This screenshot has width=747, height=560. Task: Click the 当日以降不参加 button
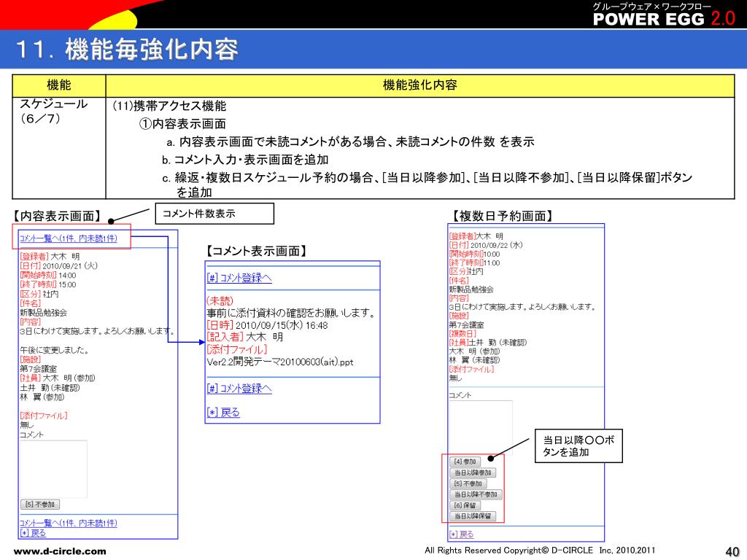click(476, 494)
